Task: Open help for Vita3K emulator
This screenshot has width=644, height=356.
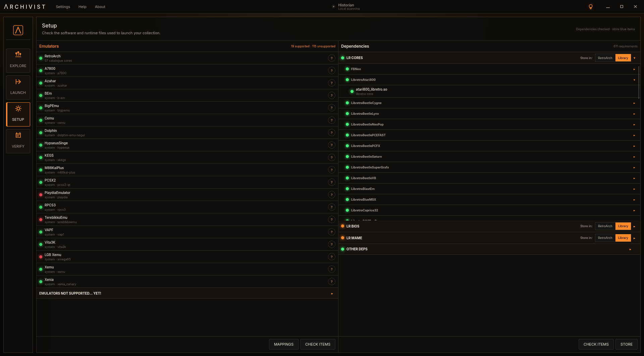Action: click(332, 244)
